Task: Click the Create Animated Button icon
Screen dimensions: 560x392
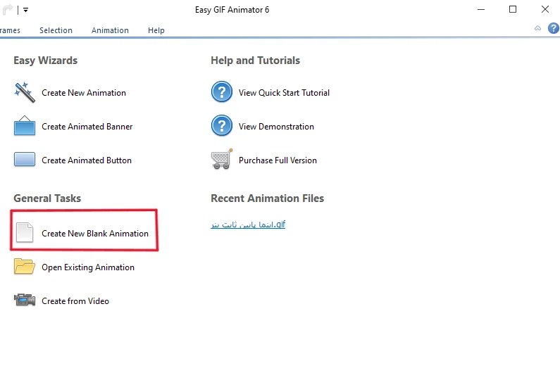Action: point(24,160)
